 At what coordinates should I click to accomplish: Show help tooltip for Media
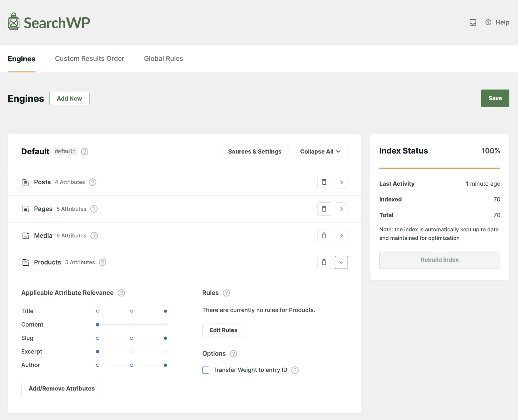[x=94, y=236]
